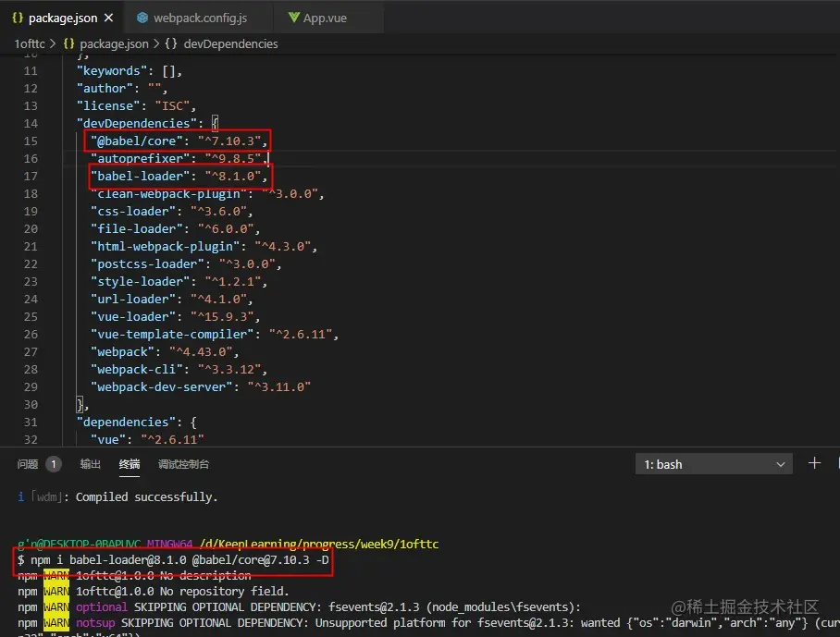Viewport: 840px width, 637px height.
Task: Close the package.json editor tab
Action: point(109,18)
